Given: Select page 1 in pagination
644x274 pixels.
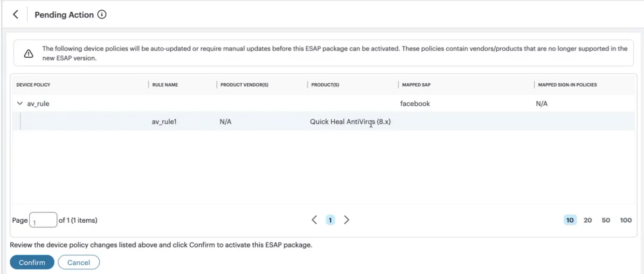Looking at the screenshot, I should click(x=330, y=220).
